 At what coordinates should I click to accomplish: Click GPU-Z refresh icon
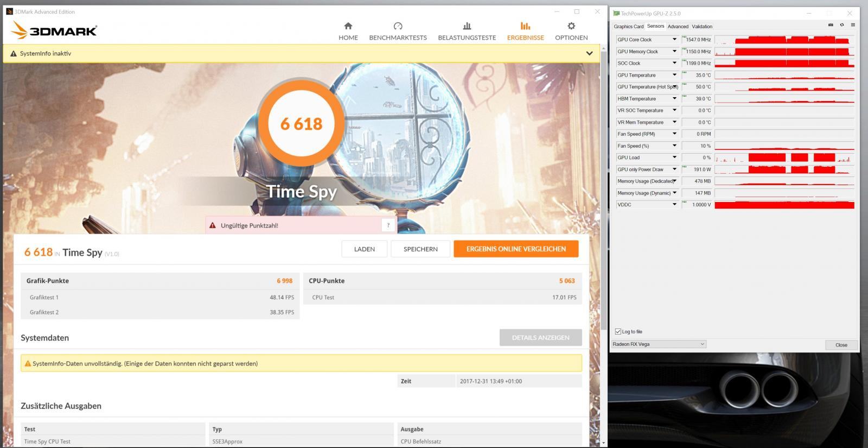pos(842,25)
